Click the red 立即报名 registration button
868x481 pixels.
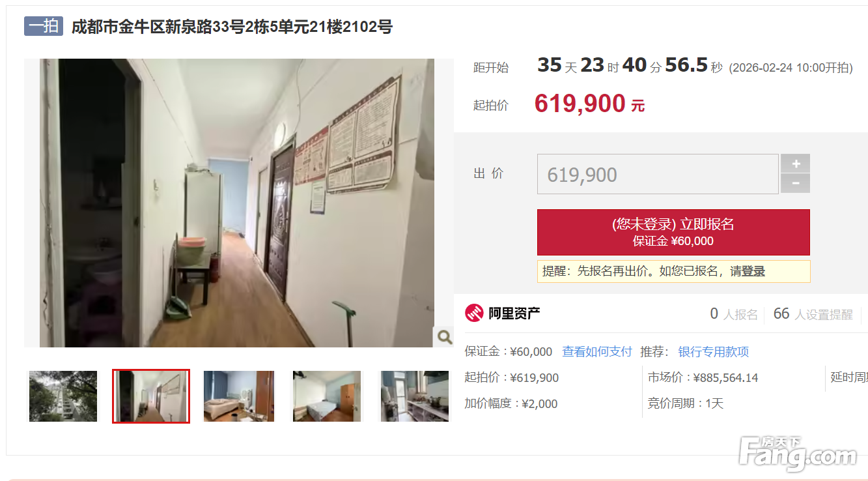[x=673, y=232]
